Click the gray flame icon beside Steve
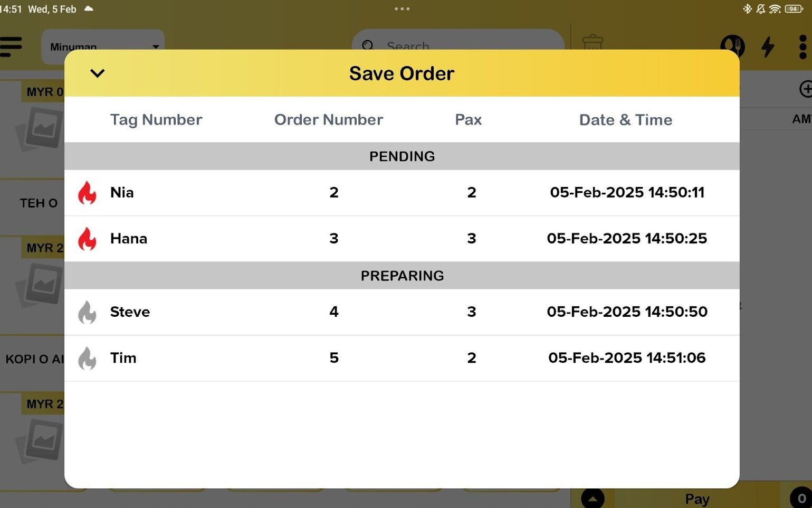The width and height of the screenshot is (812, 508). pyautogui.click(x=88, y=312)
